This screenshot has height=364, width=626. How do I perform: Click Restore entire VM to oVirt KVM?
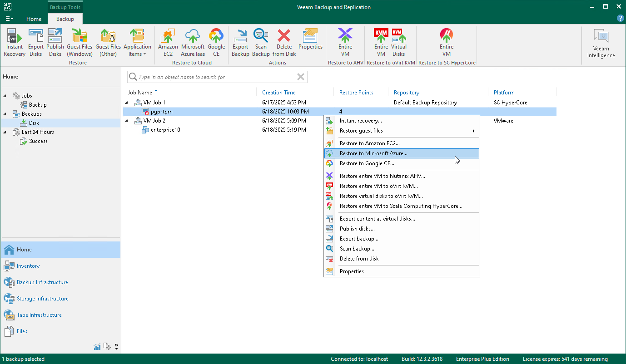tap(402, 186)
